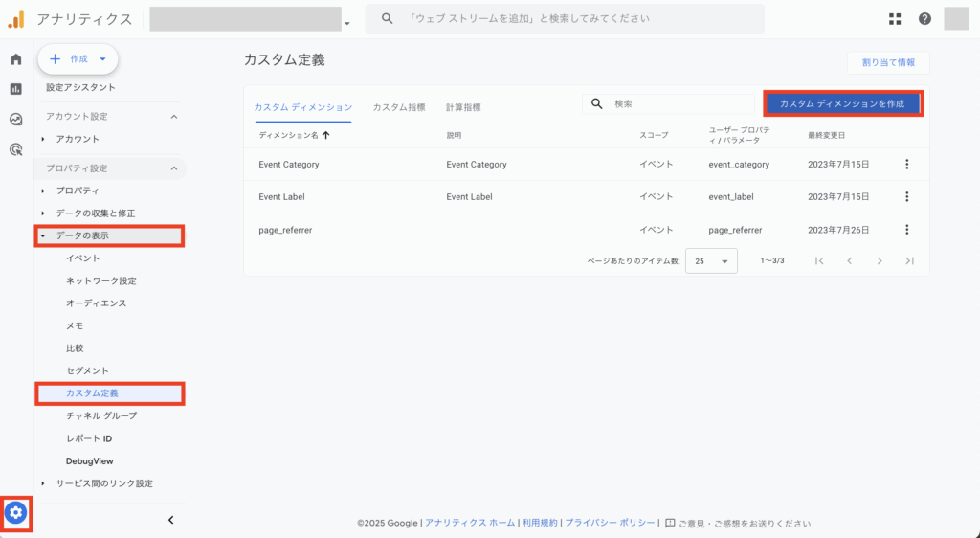Screen dimensions: 980x538
Task: Select DebugView in the sidebar
Action: point(89,461)
